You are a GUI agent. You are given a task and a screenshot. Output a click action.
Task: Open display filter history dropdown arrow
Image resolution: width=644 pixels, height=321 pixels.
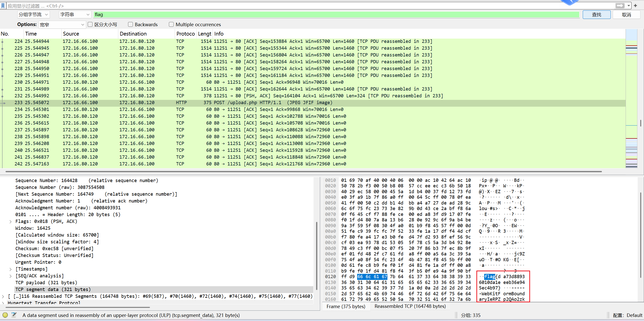(x=629, y=6)
